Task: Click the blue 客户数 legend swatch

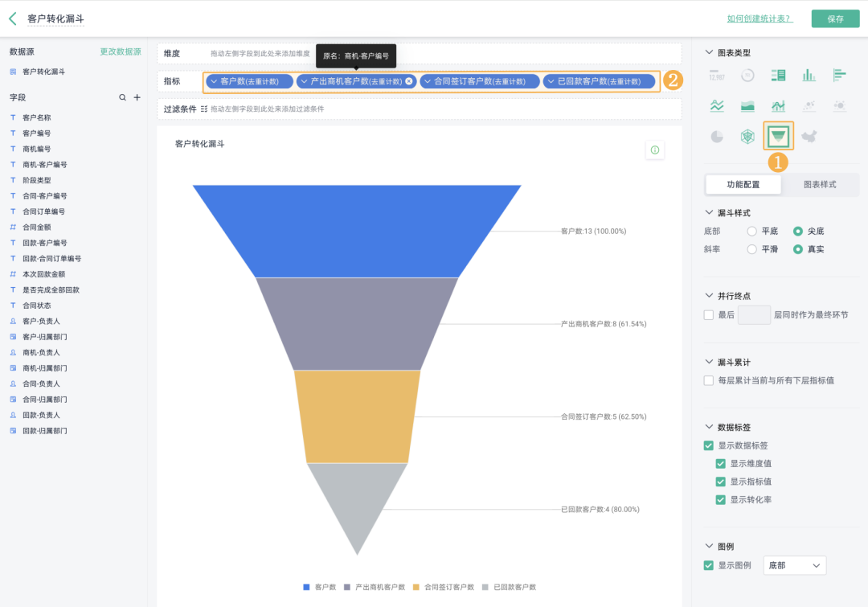Action: pos(306,588)
